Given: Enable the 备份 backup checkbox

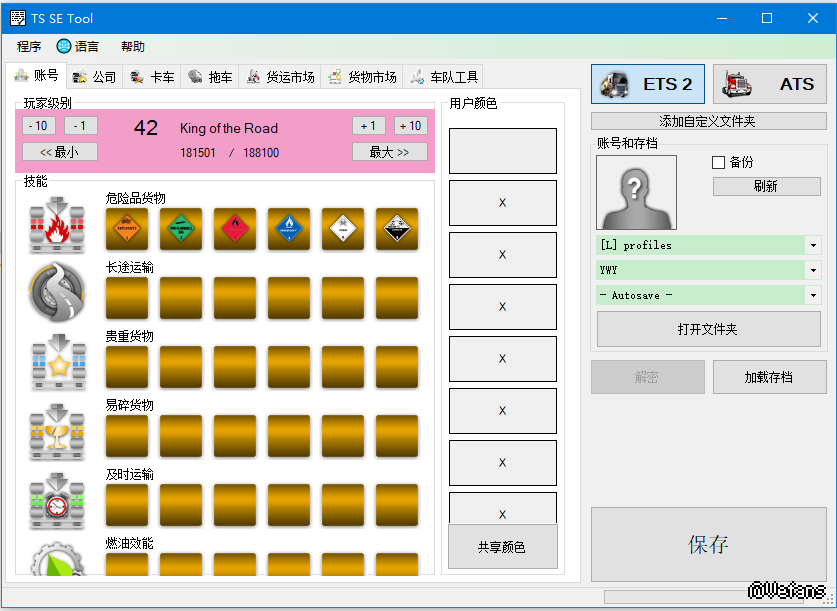Looking at the screenshot, I should 718,162.
